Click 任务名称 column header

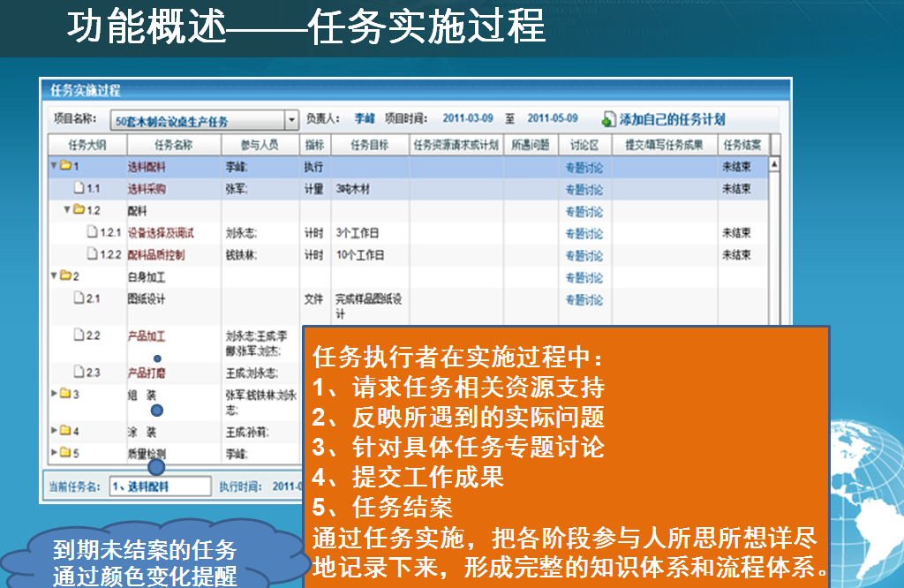(x=174, y=145)
